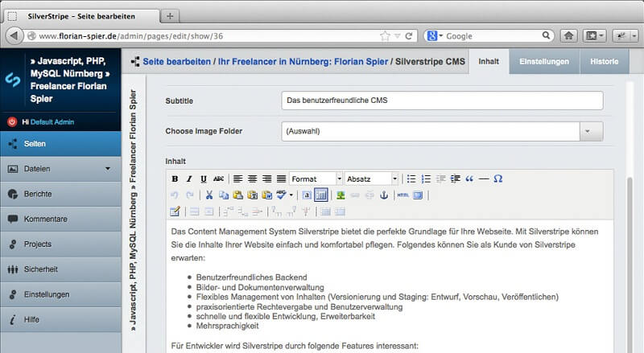Click the Default Admin profile link

tap(52, 122)
